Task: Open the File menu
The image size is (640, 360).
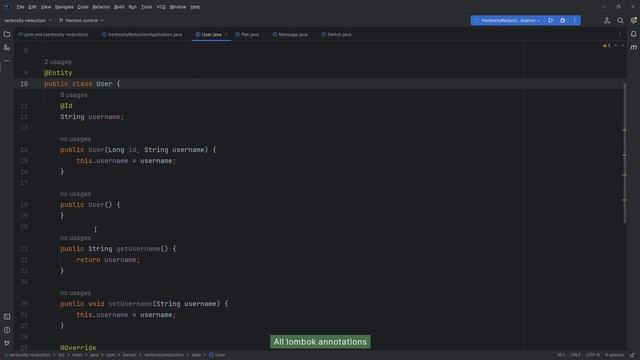Action: [20, 7]
